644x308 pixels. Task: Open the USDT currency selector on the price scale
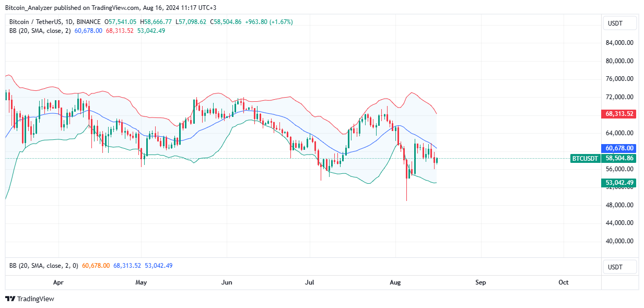619,23
